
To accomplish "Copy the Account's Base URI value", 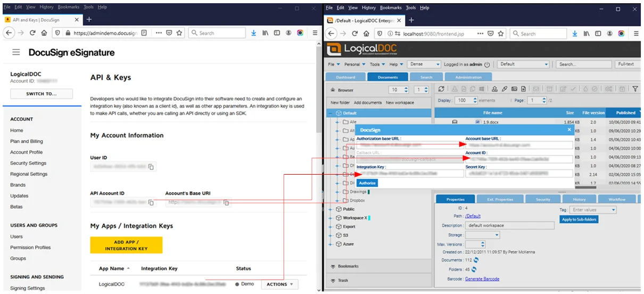I will [227, 202].
